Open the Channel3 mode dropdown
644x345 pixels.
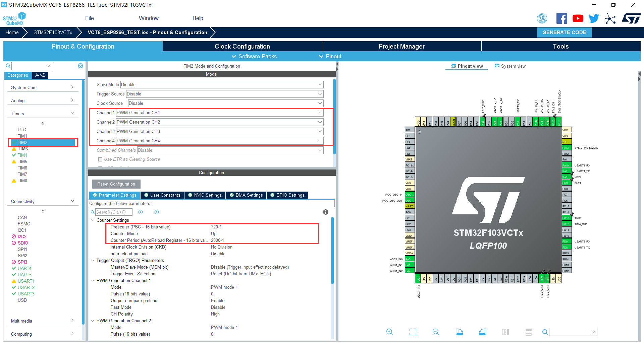click(220, 131)
